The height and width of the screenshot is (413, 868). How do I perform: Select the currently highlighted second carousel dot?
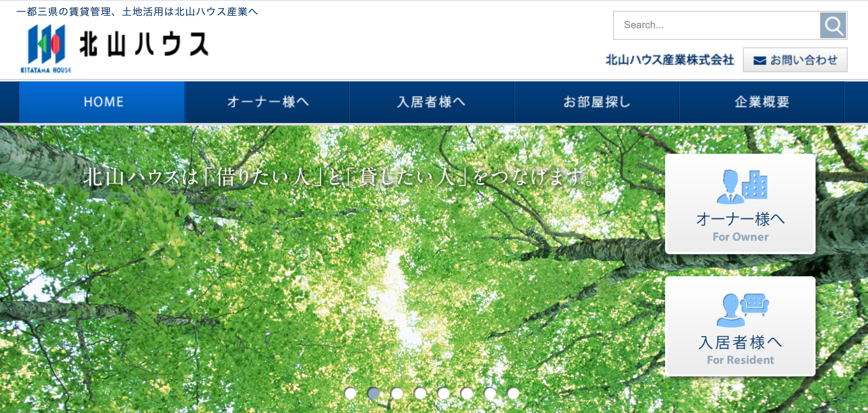(374, 392)
